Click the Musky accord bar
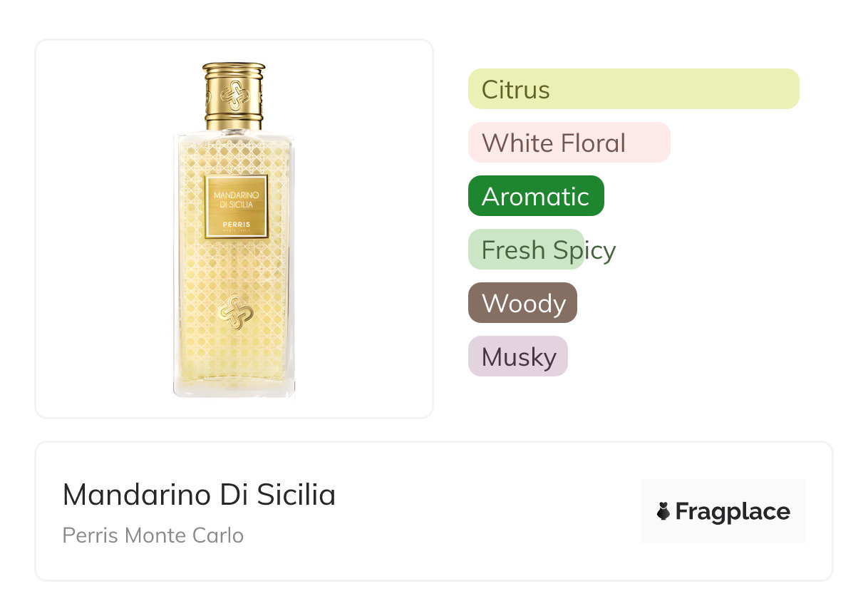868x616 pixels. tap(517, 356)
